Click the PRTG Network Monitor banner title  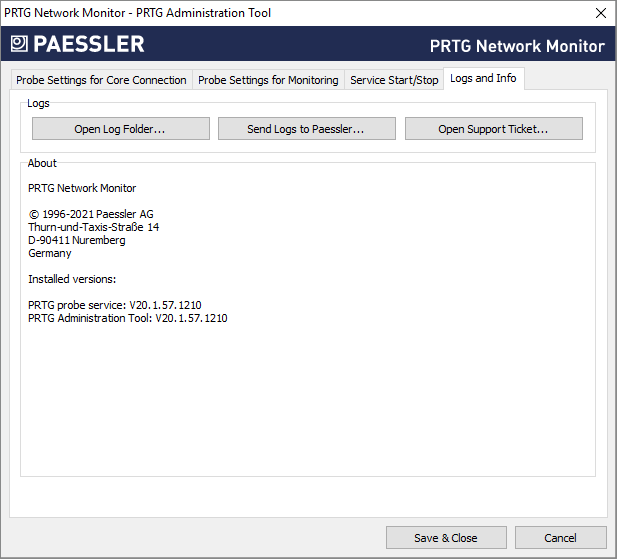point(516,46)
